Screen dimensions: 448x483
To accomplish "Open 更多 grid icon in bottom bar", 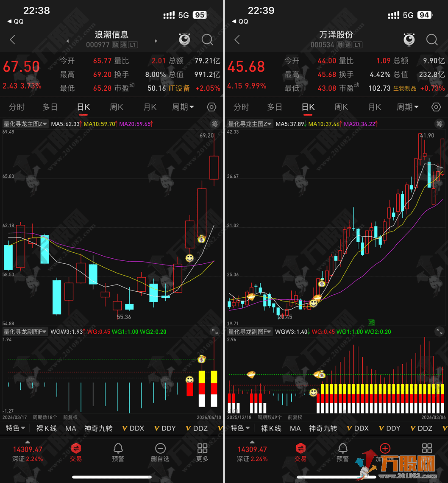I will point(202,452).
